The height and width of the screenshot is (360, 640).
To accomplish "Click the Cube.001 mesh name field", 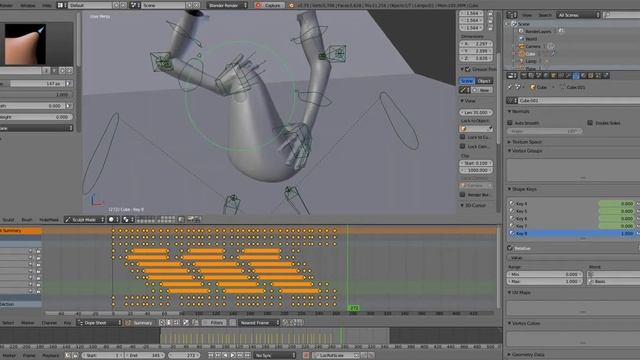I will pos(579,100).
